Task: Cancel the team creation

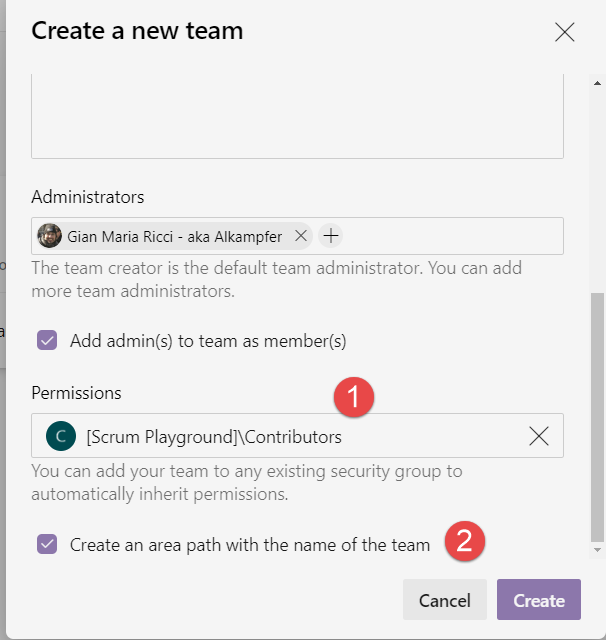Action: 444,600
